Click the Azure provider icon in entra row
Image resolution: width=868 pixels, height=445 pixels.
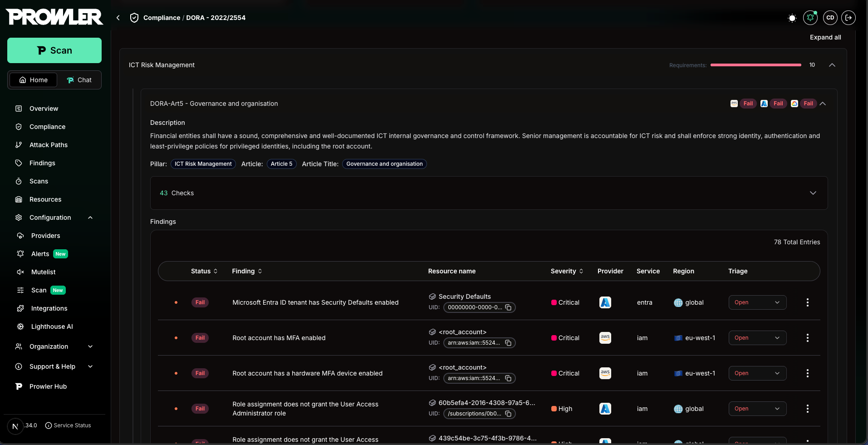pos(605,302)
